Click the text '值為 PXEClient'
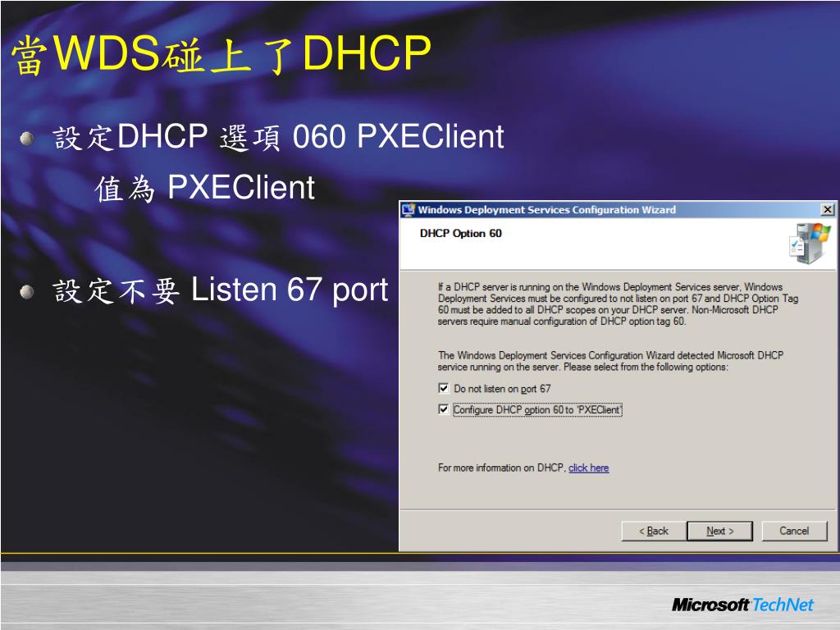The image size is (840, 630). click(205, 188)
